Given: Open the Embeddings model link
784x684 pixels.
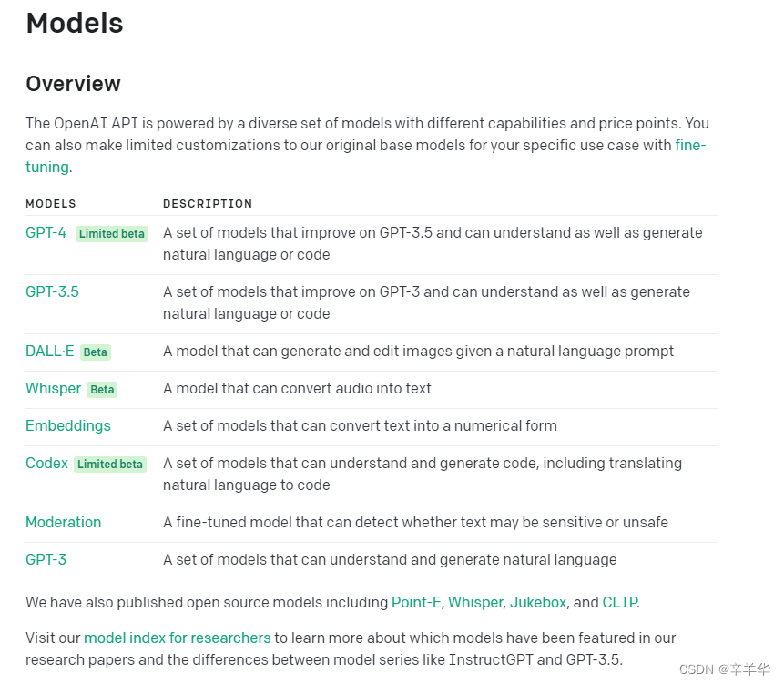Looking at the screenshot, I should point(68,426).
